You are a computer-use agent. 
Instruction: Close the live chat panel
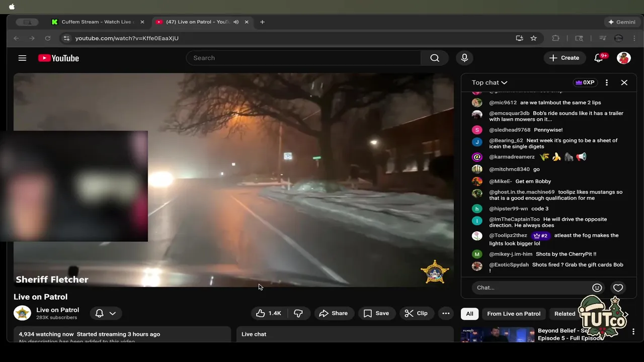click(624, 82)
